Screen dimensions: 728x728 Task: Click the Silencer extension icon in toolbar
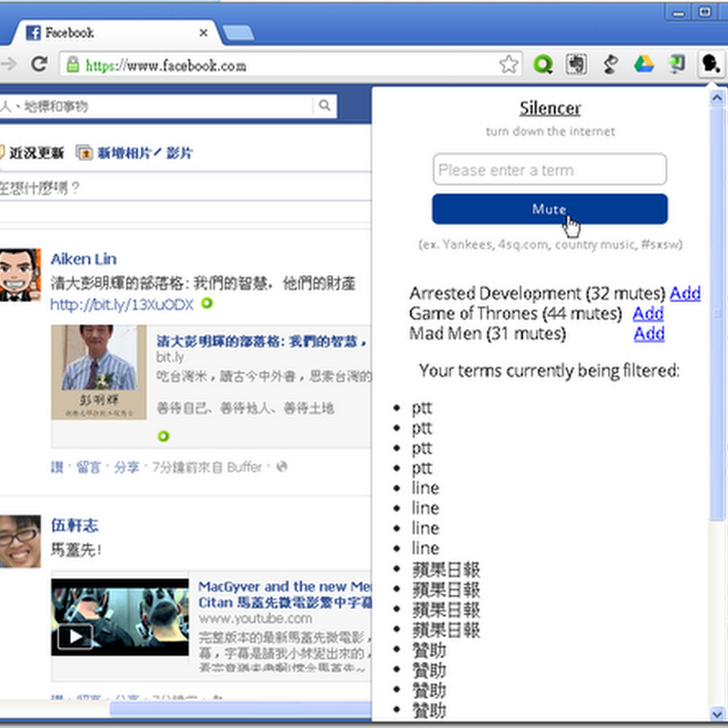pos(711,64)
